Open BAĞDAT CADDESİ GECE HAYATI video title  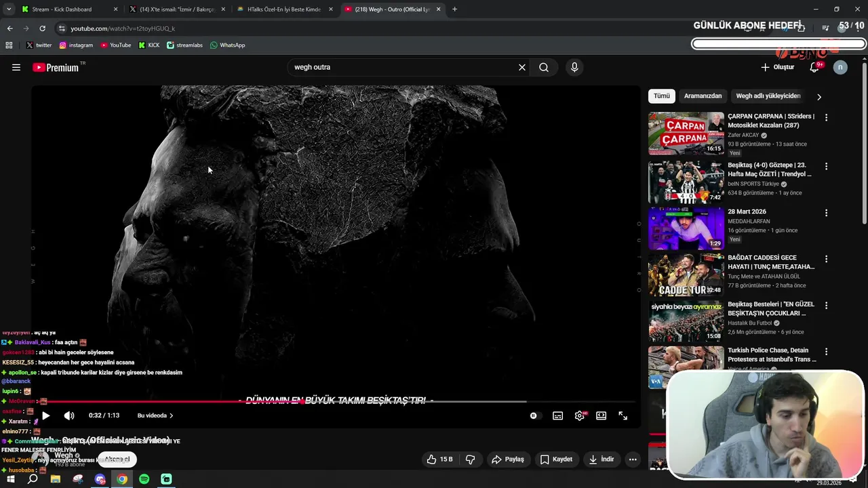[771, 262]
